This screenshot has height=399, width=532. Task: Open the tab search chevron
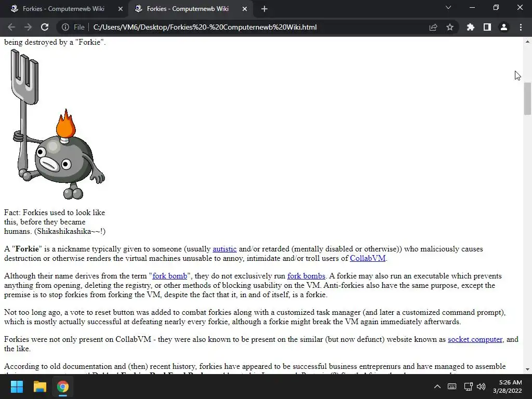point(448,7)
